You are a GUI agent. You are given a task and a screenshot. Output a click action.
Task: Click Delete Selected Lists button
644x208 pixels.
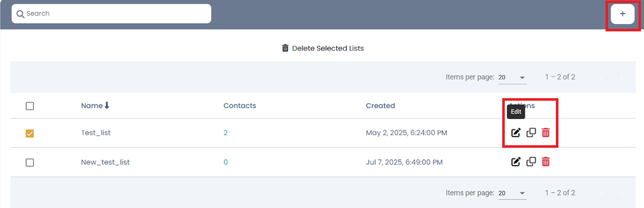tap(323, 48)
